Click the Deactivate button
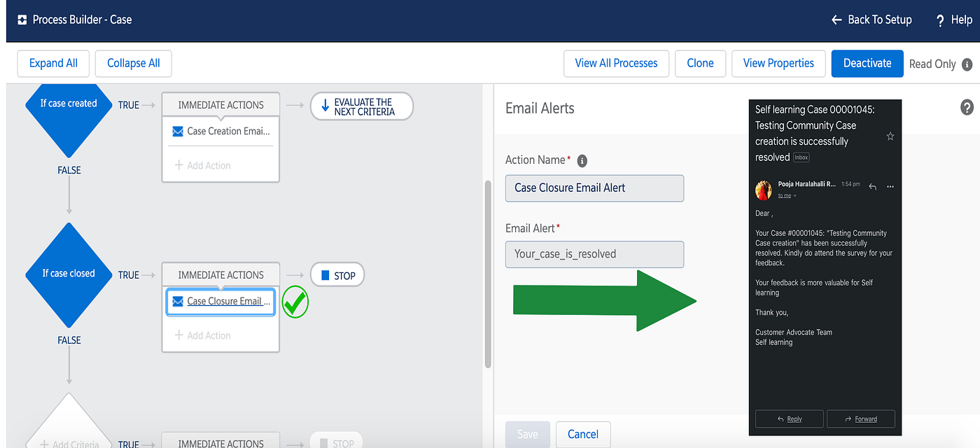This screenshot has width=980, height=448. click(x=867, y=63)
